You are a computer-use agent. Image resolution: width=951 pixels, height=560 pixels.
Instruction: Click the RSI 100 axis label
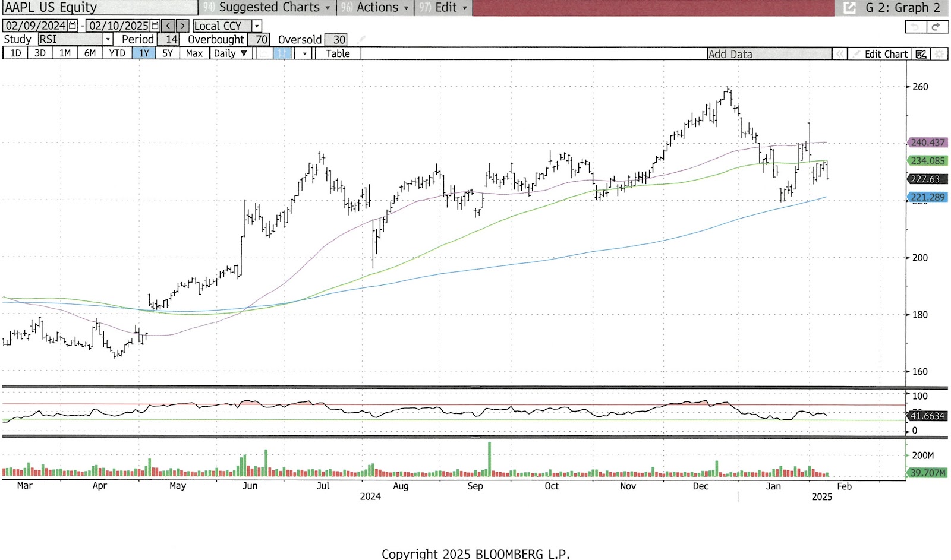pos(919,396)
